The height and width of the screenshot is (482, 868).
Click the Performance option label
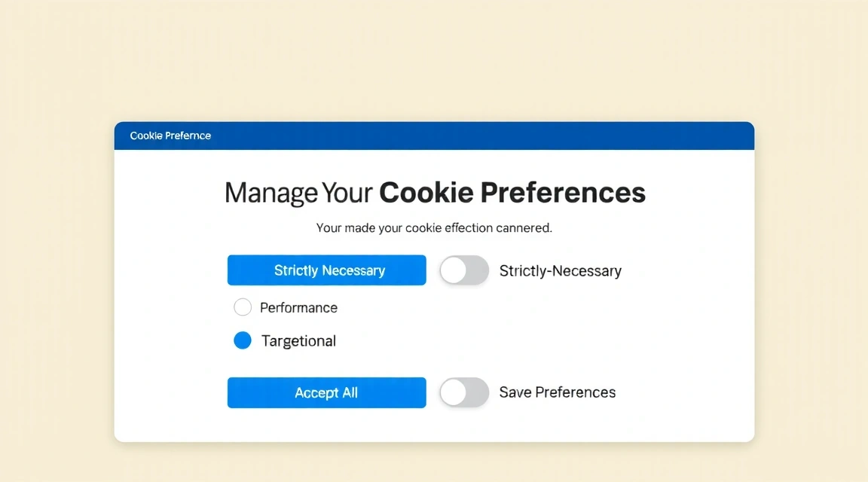point(298,307)
